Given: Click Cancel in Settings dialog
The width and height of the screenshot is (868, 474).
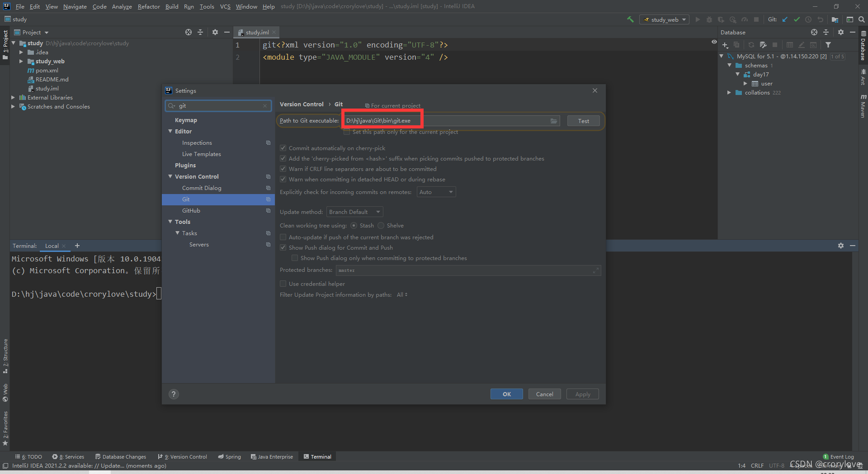Looking at the screenshot, I should click(544, 394).
